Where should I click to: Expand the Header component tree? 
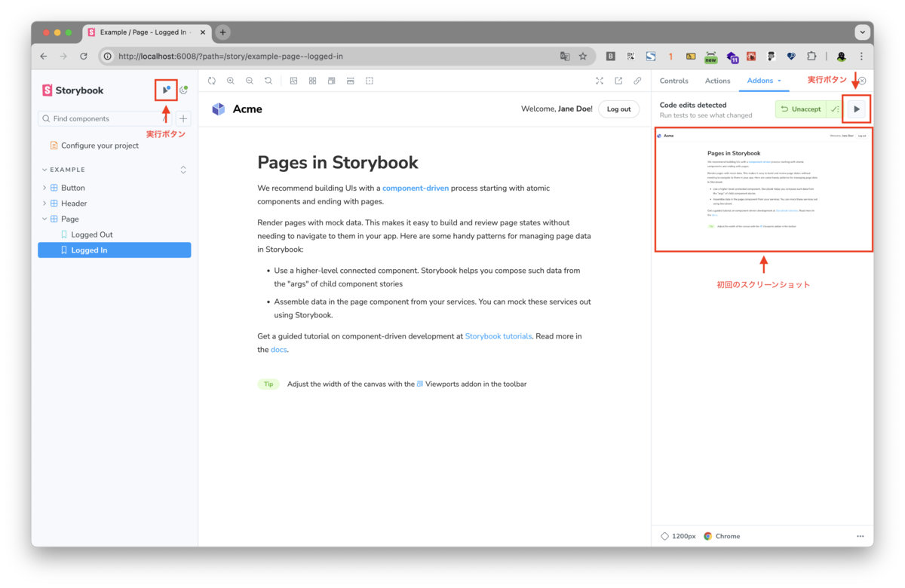tap(44, 204)
